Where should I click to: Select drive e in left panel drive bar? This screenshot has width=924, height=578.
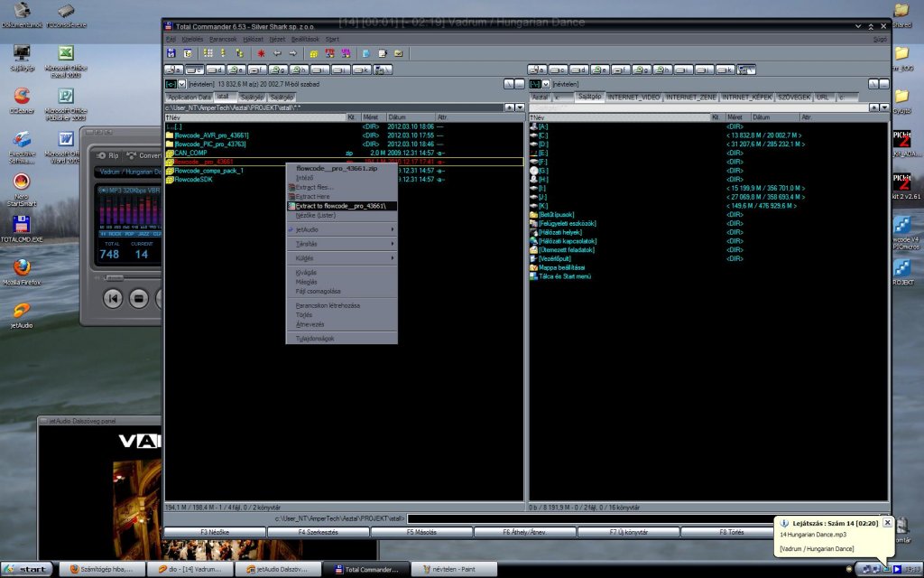coord(236,70)
